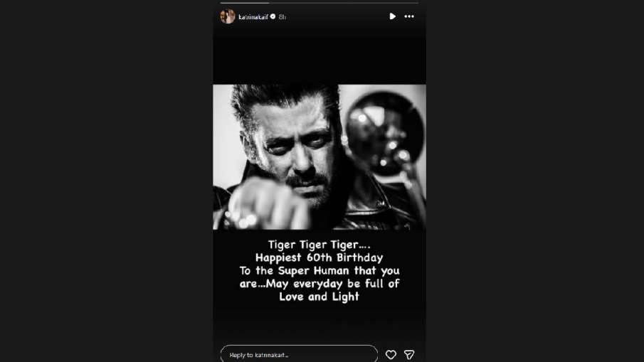Tap the black-and-white portrait photo
The height and width of the screenshot is (362, 644).
(x=320, y=156)
